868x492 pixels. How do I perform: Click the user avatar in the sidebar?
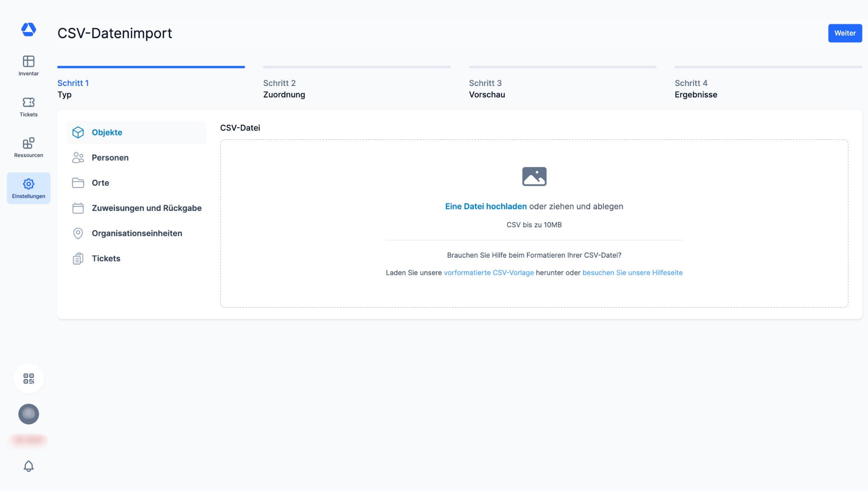(x=28, y=414)
